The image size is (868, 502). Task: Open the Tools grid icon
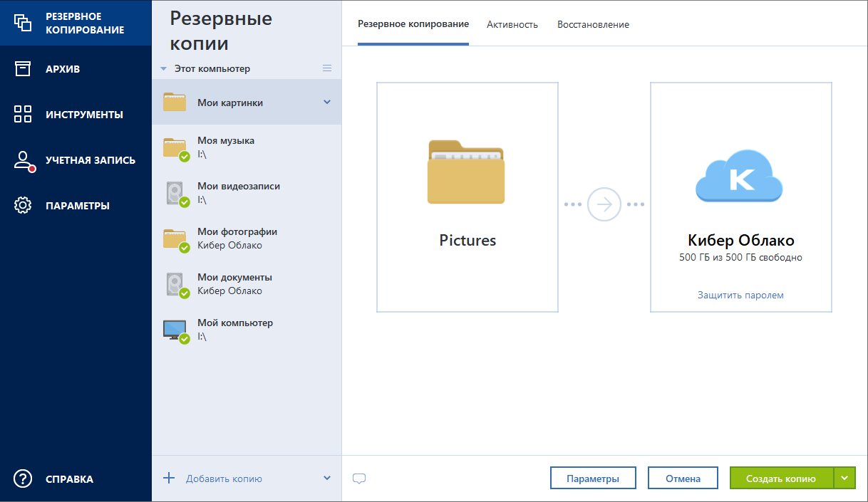pos(23,114)
